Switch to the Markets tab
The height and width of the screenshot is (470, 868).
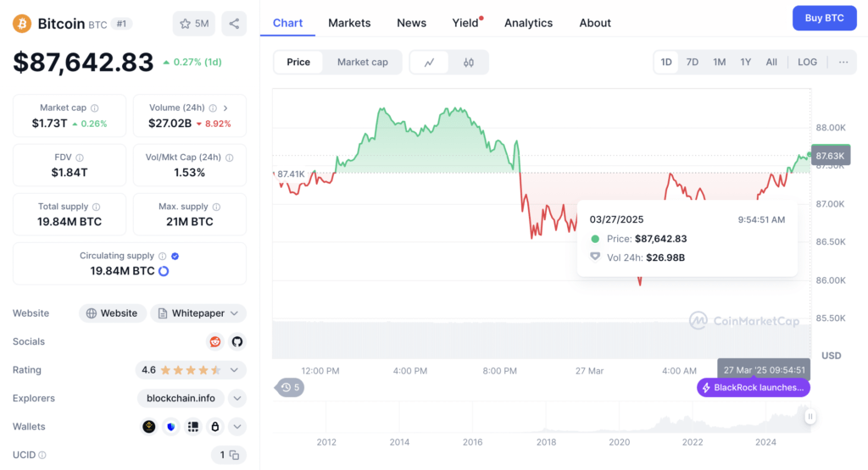pos(349,23)
